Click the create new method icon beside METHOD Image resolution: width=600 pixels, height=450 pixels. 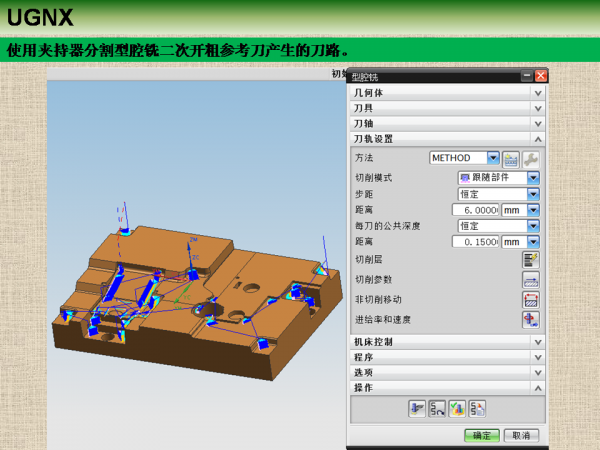[511, 159]
